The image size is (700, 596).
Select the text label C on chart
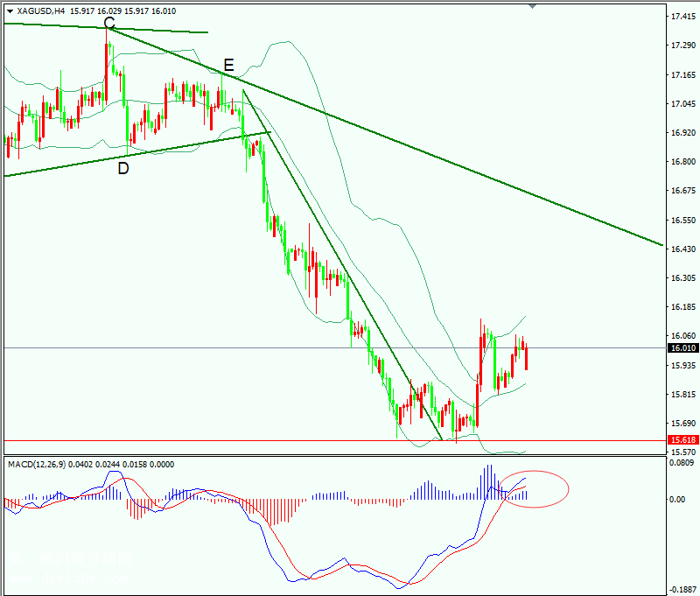[x=108, y=23]
